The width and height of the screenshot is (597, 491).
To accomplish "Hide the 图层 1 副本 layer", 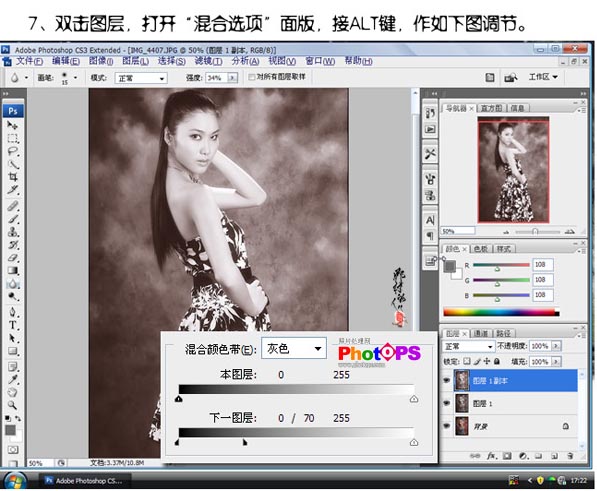I will click(446, 380).
